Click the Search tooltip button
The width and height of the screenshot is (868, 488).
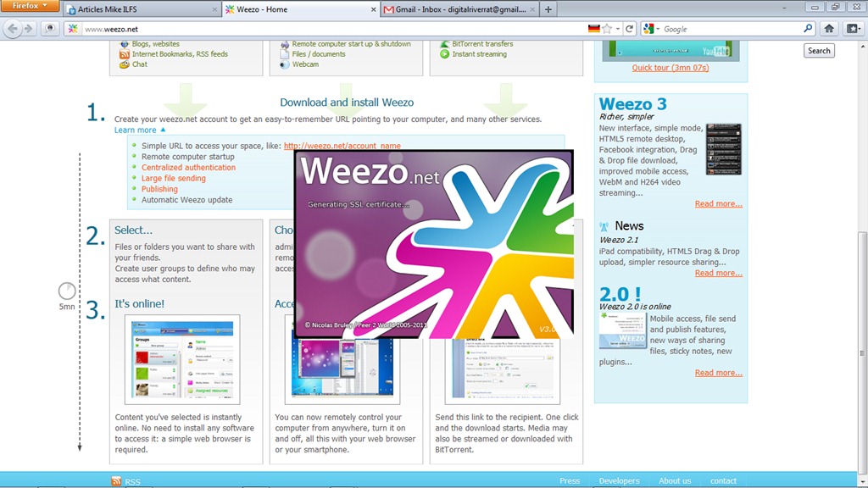[819, 50]
